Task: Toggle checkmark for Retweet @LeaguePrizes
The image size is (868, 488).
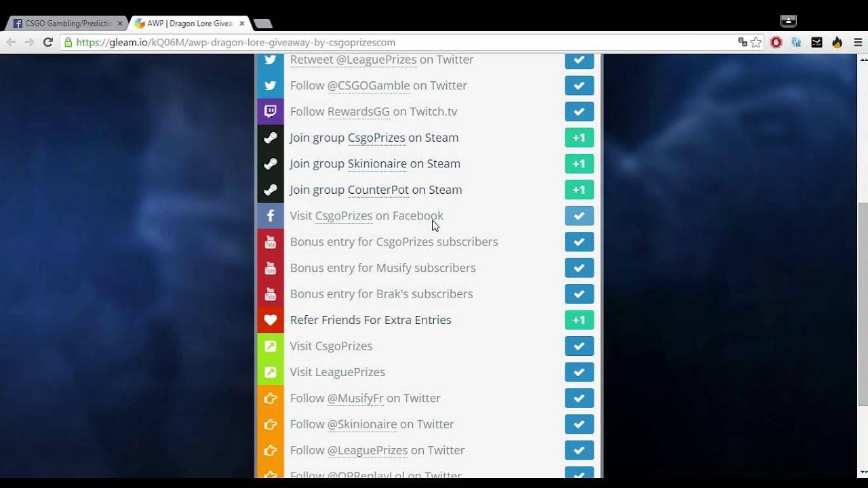Action: tap(579, 60)
